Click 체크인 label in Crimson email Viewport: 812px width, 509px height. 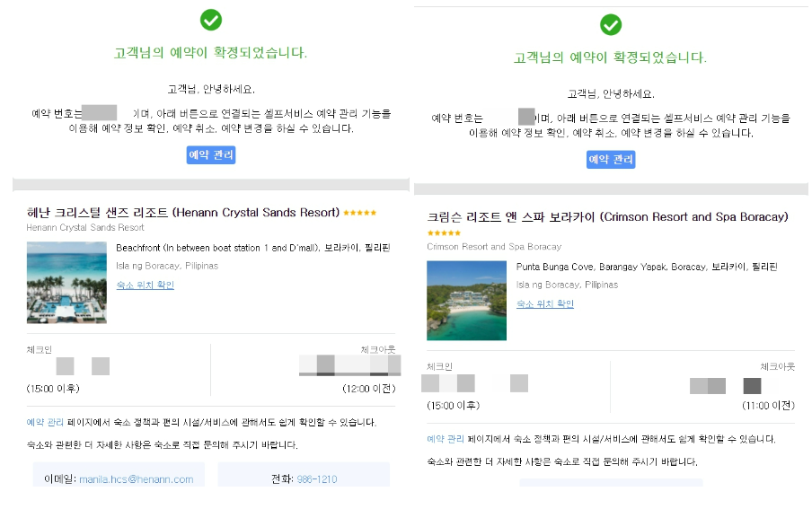(x=439, y=367)
